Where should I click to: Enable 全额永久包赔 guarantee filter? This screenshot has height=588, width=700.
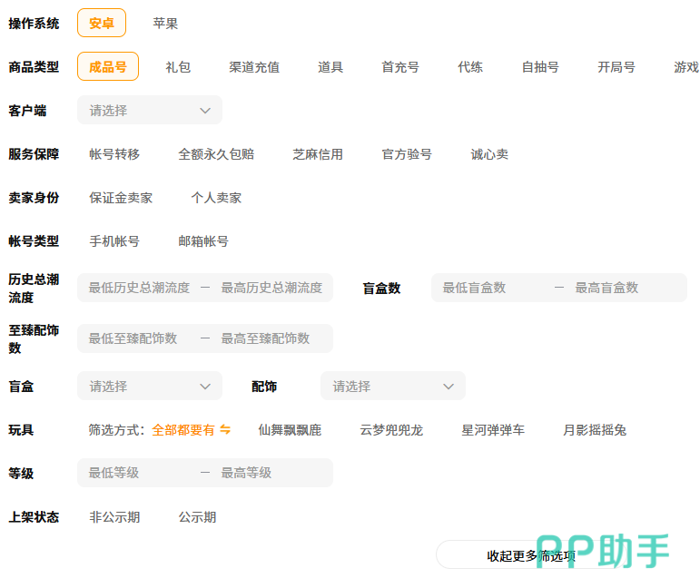click(216, 154)
